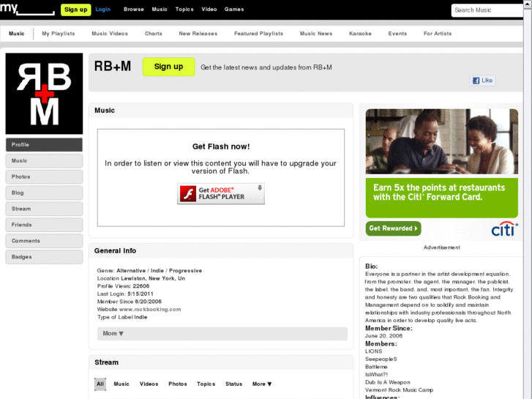Open the Browse menu
This screenshot has width=532, height=399.
coord(134,10)
